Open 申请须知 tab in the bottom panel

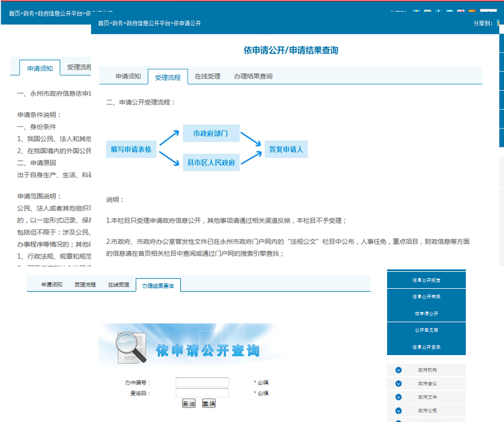click(x=52, y=285)
